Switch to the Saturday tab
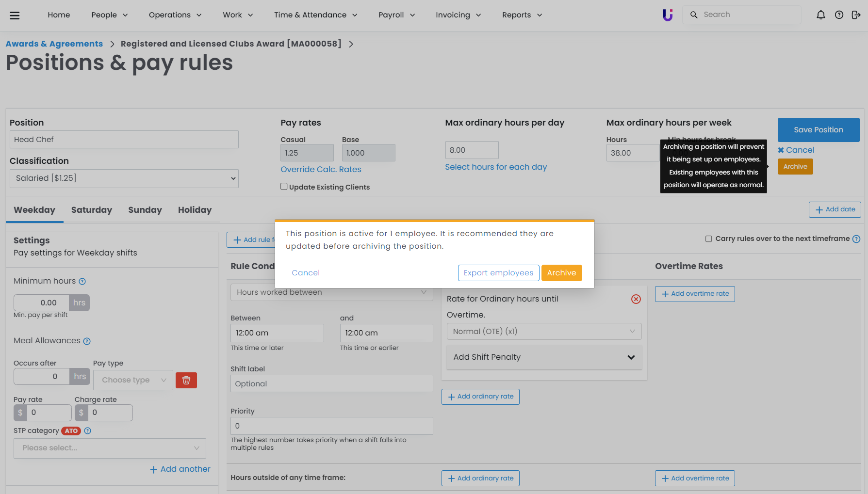The image size is (868, 494). (x=91, y=210)
